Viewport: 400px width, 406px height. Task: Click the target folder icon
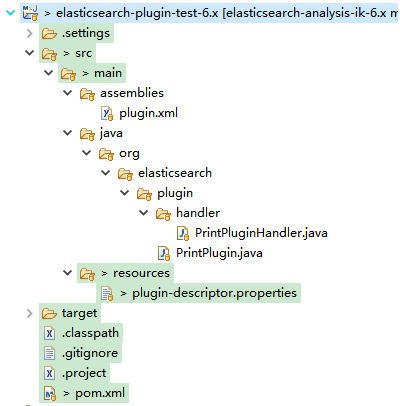[x=49, y=313]
